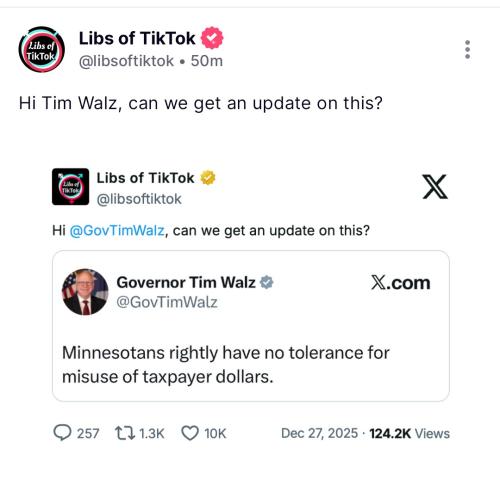This screenshot has width=500, height=492.
Task: Click the embedded Libs of TikTok name
Action: coord(145,178)
